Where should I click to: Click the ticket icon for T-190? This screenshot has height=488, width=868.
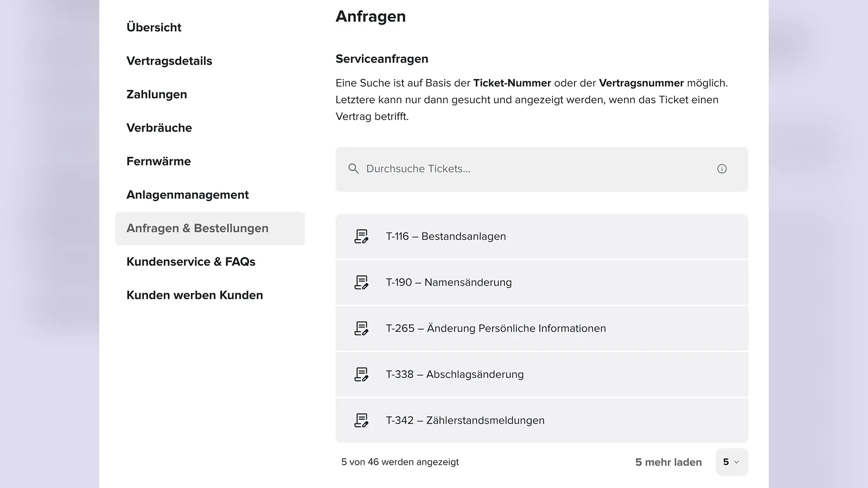[x=361, y=282]
